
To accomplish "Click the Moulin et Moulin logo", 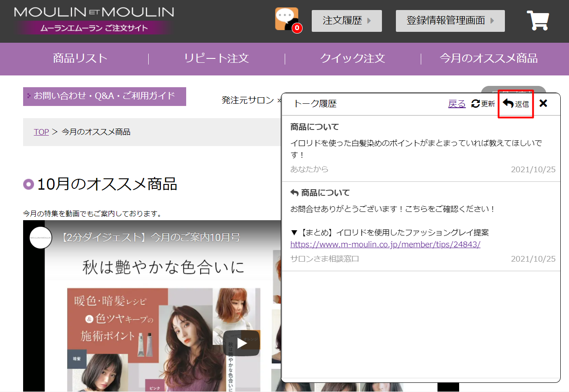I will point(94,20).
